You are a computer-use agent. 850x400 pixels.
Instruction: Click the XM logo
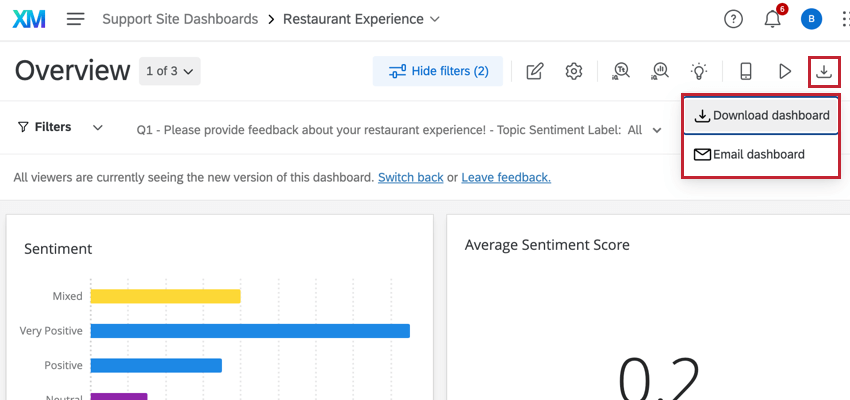[x=30, y=19]
